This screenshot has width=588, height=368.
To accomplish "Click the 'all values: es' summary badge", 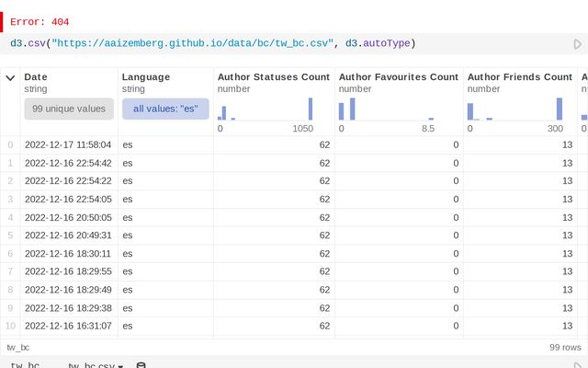I will point(165,109).
